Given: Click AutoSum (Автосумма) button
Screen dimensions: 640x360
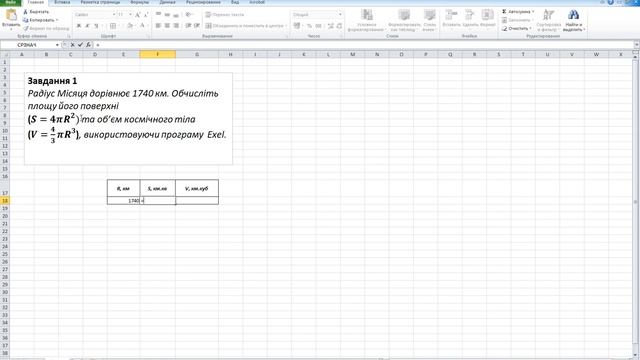Looking at the screenshot, I should (x=518, y=12).
